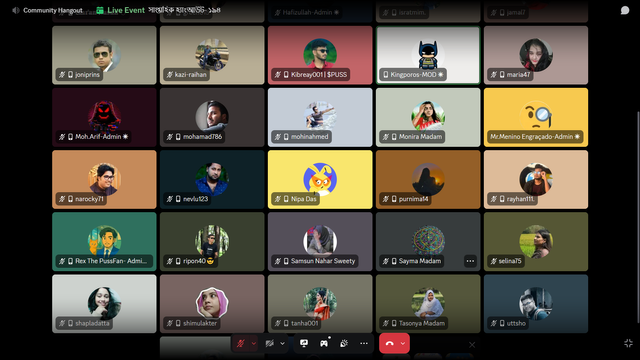
Task: Select Monira Madam participant tile
Action: click(428, 117)
